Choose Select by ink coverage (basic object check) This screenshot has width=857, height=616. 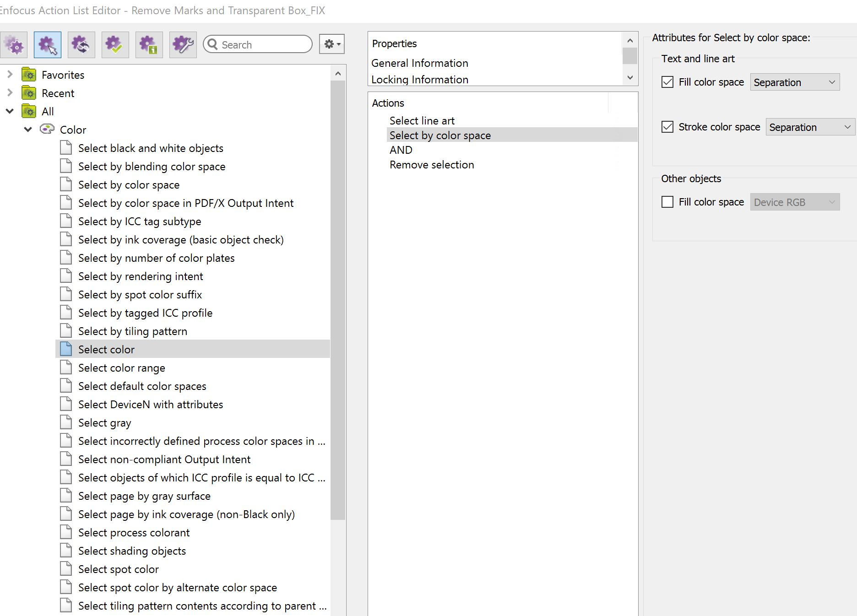coord(181,240)
